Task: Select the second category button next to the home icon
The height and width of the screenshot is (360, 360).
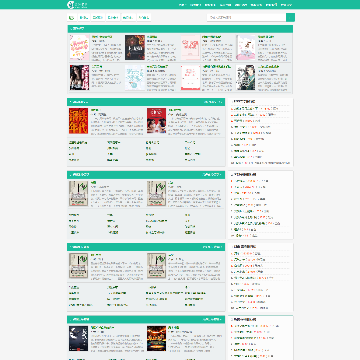Action: click(98, 17)
